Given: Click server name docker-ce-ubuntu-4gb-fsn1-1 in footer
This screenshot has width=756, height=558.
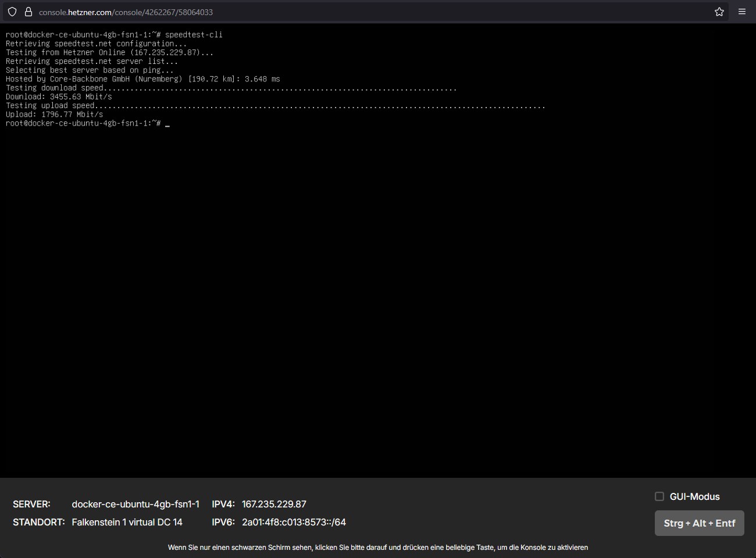Looking at the screenshot, I should [135, 504].
